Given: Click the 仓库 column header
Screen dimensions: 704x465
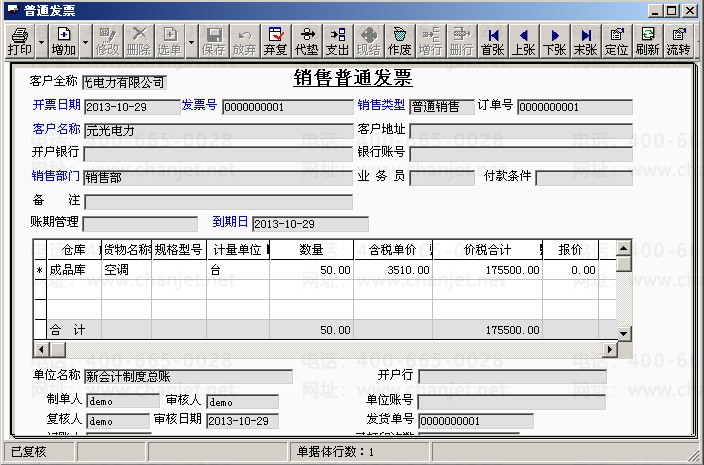Looking at the screenshot, I should pos(74,250).
